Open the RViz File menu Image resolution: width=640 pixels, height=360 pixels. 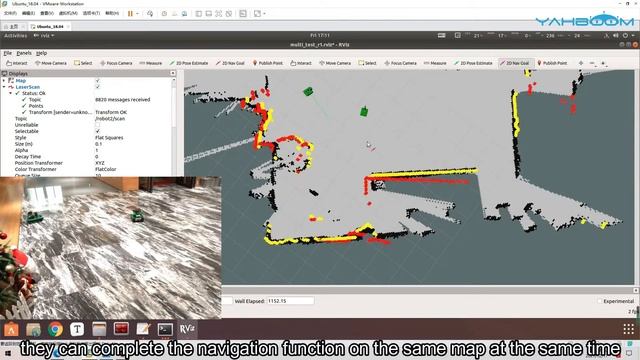[8, 53]
